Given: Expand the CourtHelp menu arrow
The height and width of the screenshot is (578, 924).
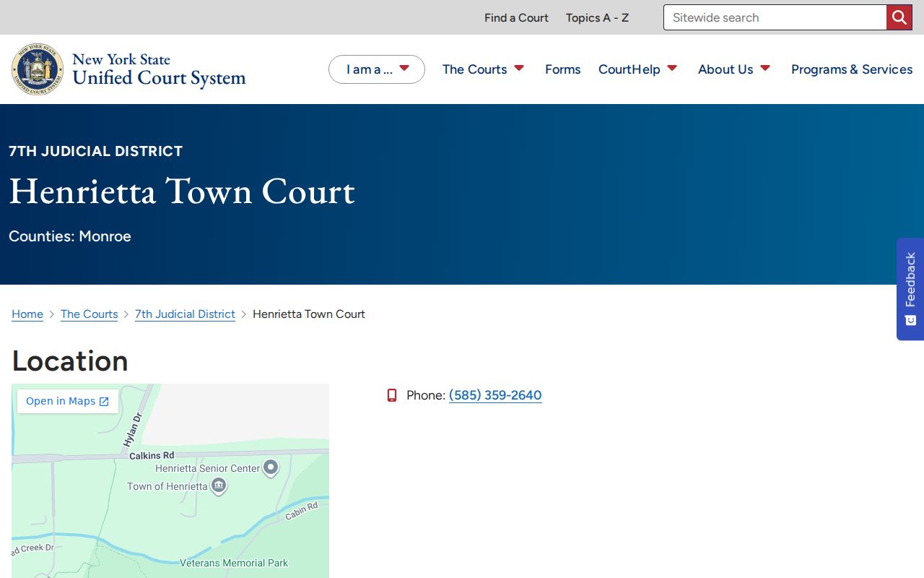Looking at the screenshot, I should click(672, 68).
